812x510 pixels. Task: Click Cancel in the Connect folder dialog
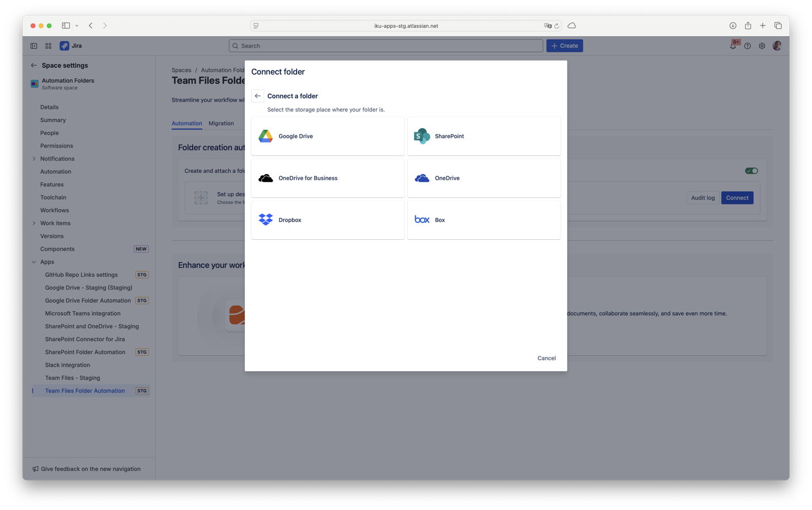pos(546,358)
